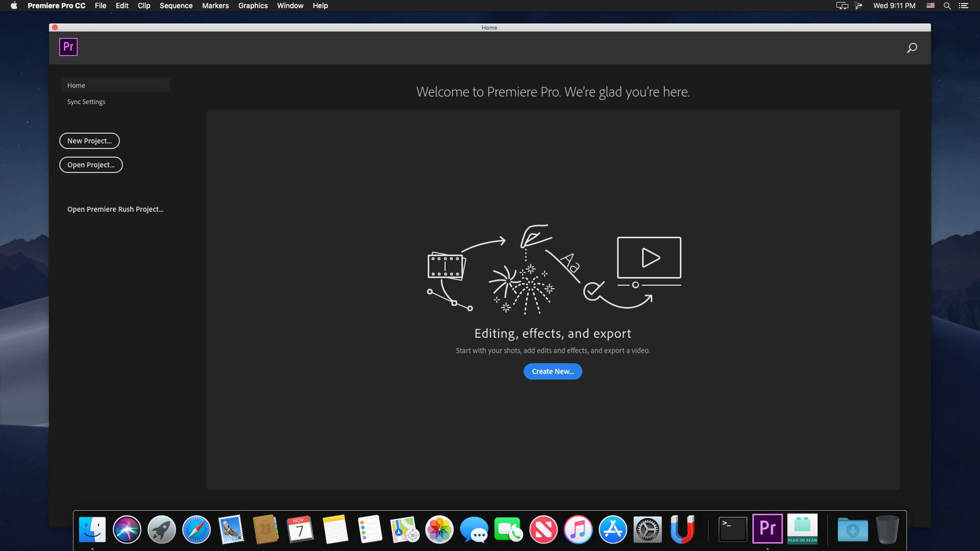Open the Graphics menu
Viewport: 980px width, 551px height.
[x=253, y=6]
